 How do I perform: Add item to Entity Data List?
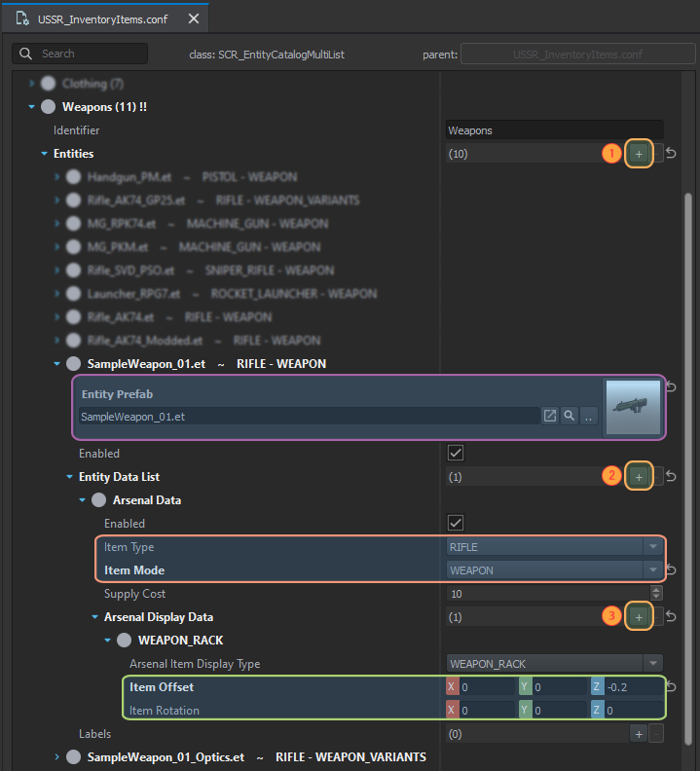[x=639, y=477]
